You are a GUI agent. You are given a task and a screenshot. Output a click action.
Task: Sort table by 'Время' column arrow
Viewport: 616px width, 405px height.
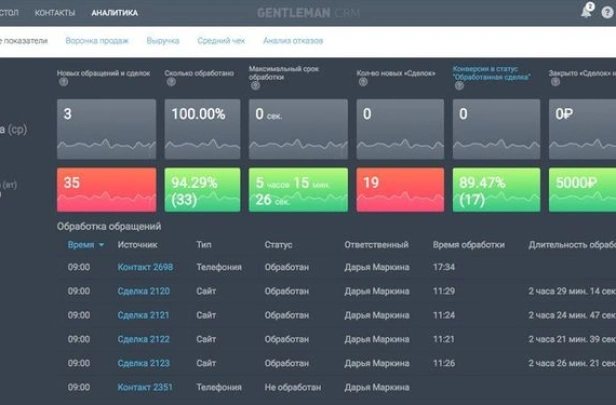tap(101, 245)
